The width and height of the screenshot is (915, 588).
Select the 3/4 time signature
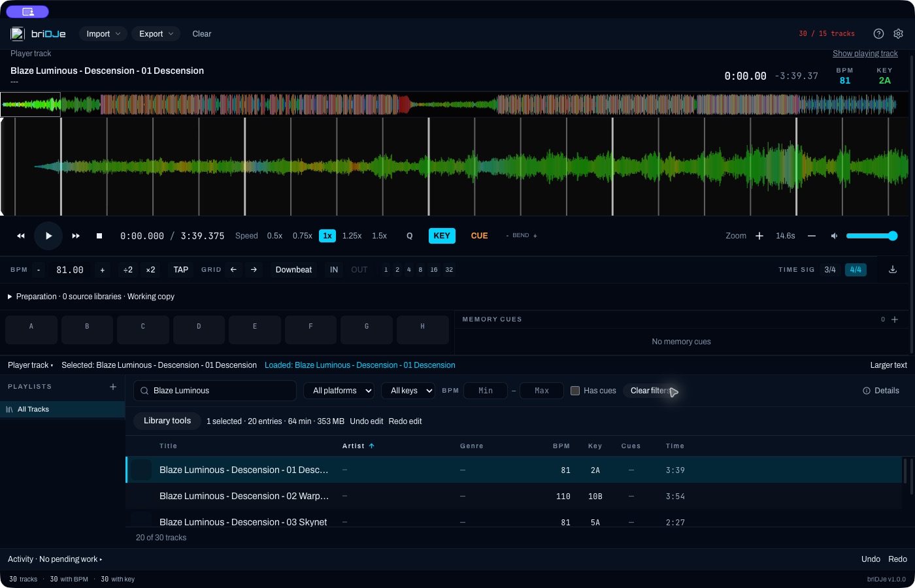tap(830, 270)
